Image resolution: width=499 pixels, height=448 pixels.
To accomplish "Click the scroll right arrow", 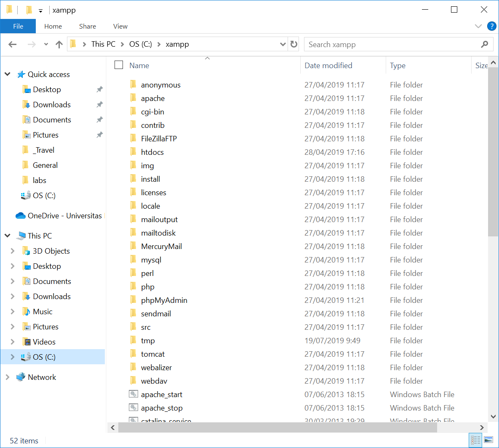I will tap(481, 427).
